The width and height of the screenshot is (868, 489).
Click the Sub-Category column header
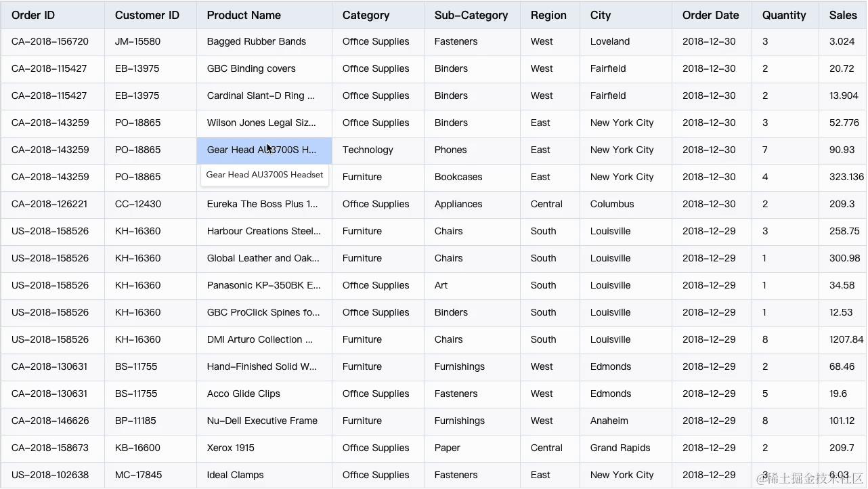point(471,15)
